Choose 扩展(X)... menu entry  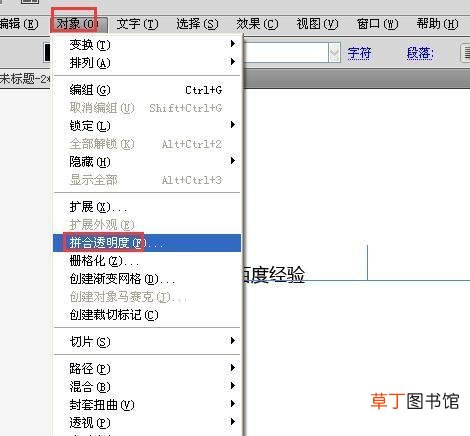[147, 207]
